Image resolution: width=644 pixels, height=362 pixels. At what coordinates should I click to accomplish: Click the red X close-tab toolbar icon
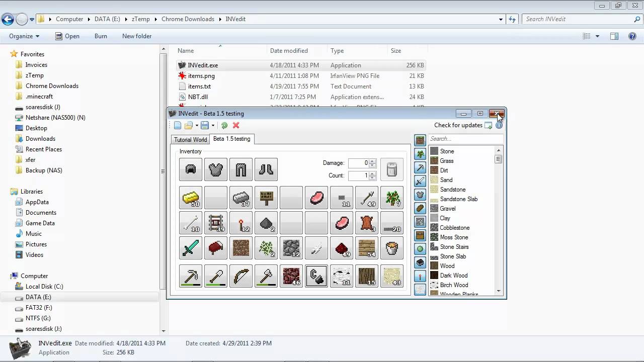[236, 125]
